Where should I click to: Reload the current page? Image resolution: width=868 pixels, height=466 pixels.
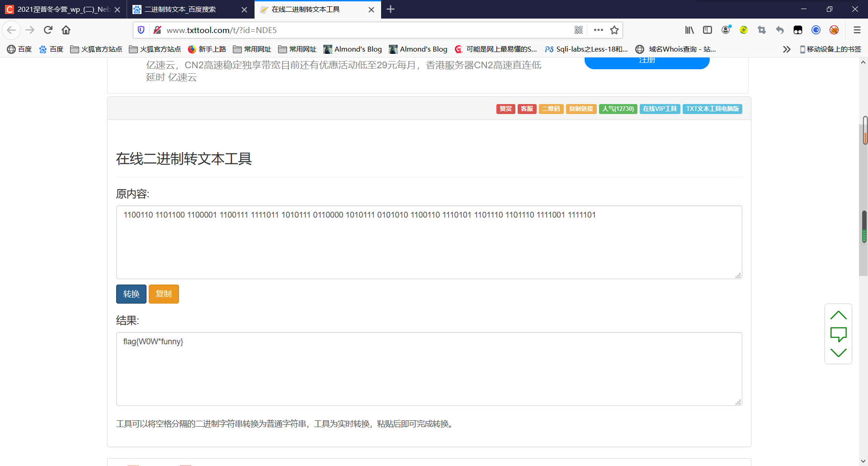tap(48, 30)
